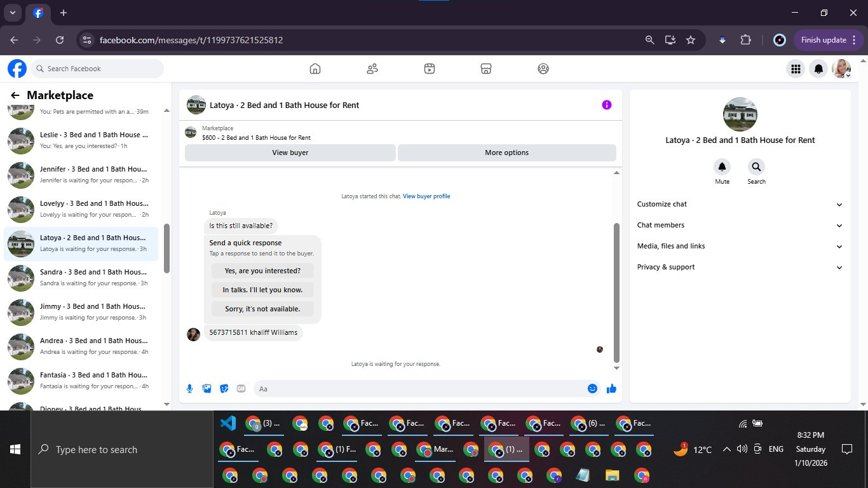Open the Jennifer conversation

click(x=81, y=175)
